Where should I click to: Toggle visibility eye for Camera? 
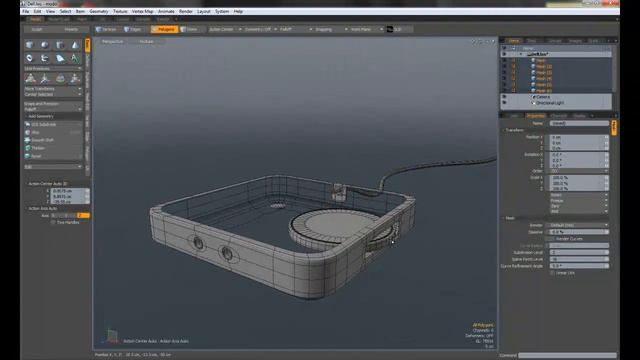504,97
